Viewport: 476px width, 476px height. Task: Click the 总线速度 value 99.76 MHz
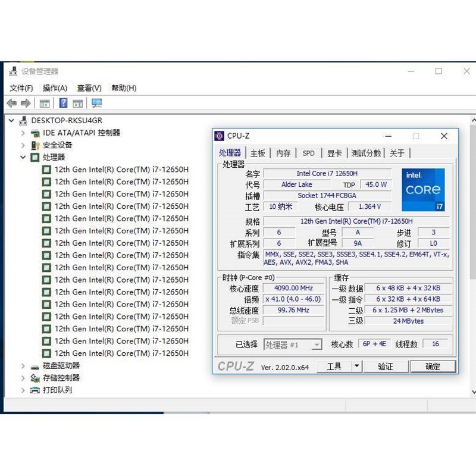coord(293,310)
